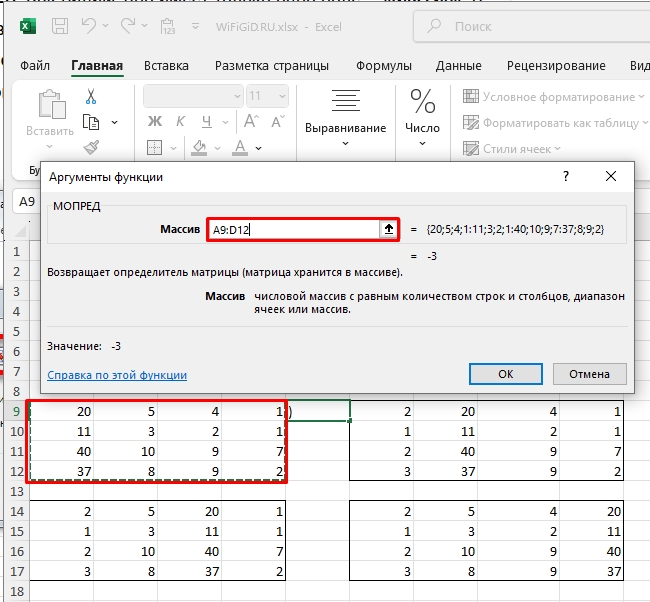
Task: Select row header 9
Action: [x=16, y=412]
